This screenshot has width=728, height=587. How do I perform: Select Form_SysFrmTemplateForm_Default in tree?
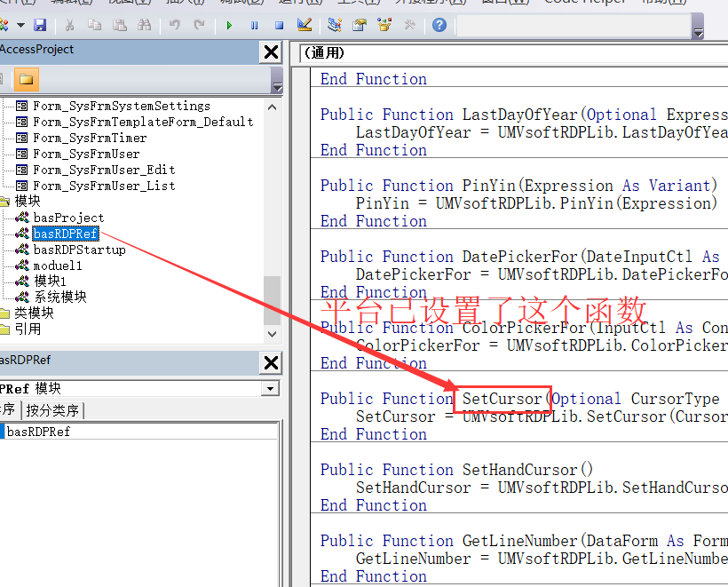144,122
